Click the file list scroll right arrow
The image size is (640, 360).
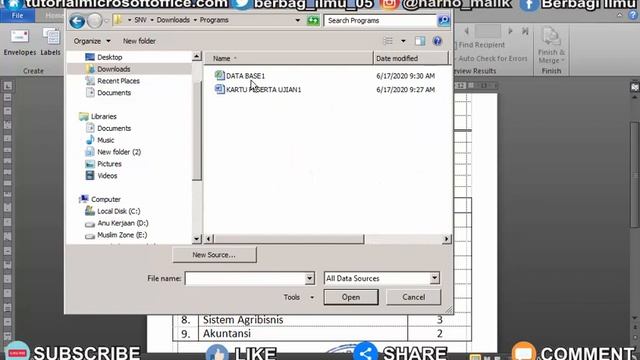[447, 239]
